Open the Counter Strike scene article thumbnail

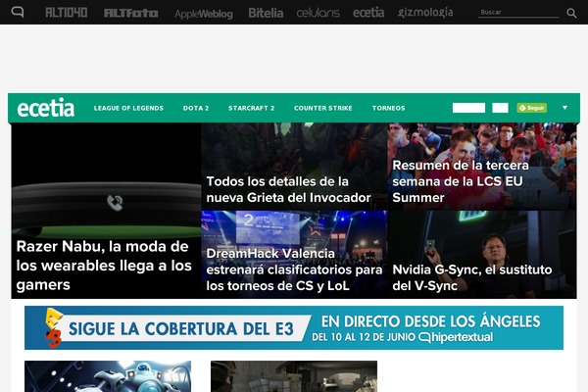[294, 376]
